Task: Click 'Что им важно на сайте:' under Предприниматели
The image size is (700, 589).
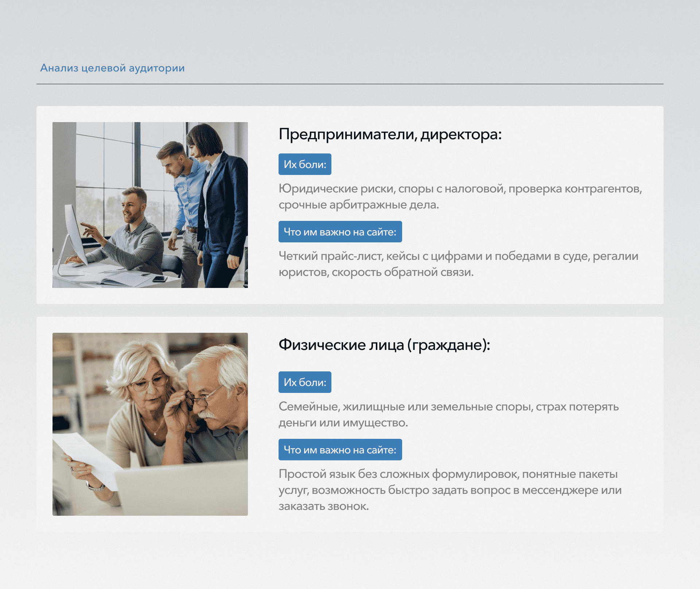Action: pos(340,231)
